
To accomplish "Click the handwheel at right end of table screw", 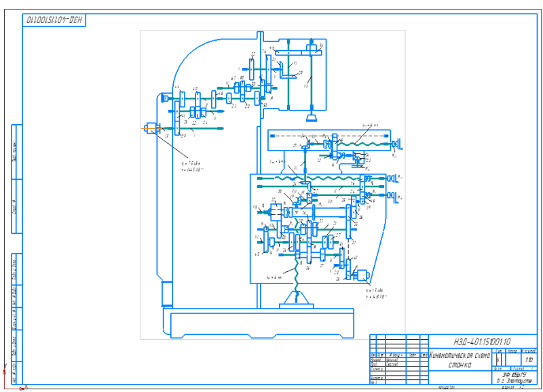I will [397, 144].
